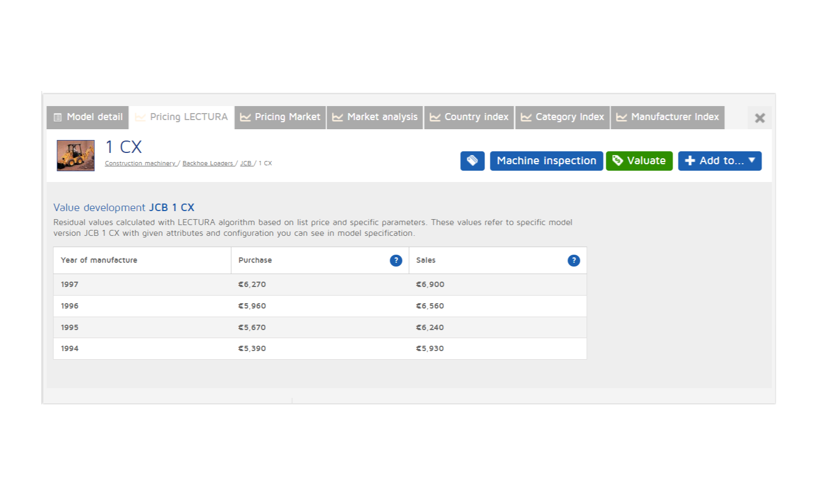The width and height of the screenshot is (818, 504).
Task: Switch to the Pricing Market tab
Action: coord(280,117)
